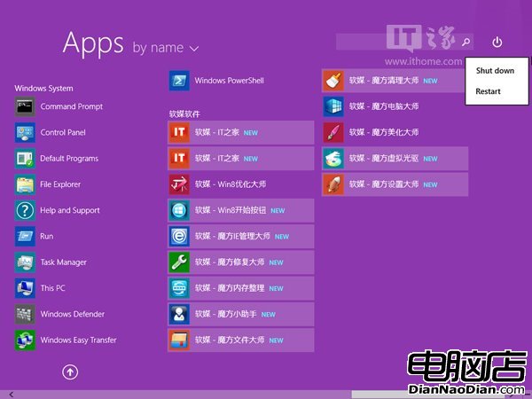The image size is (532, 399).
Task: Launch the Windows Easy Transfer icon
Action: click(25, 340)
